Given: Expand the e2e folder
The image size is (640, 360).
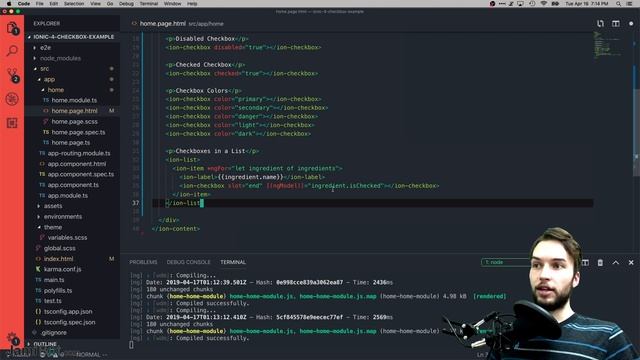Looking at the screenshot, I should pyautogui.click(x=45, y=48).
